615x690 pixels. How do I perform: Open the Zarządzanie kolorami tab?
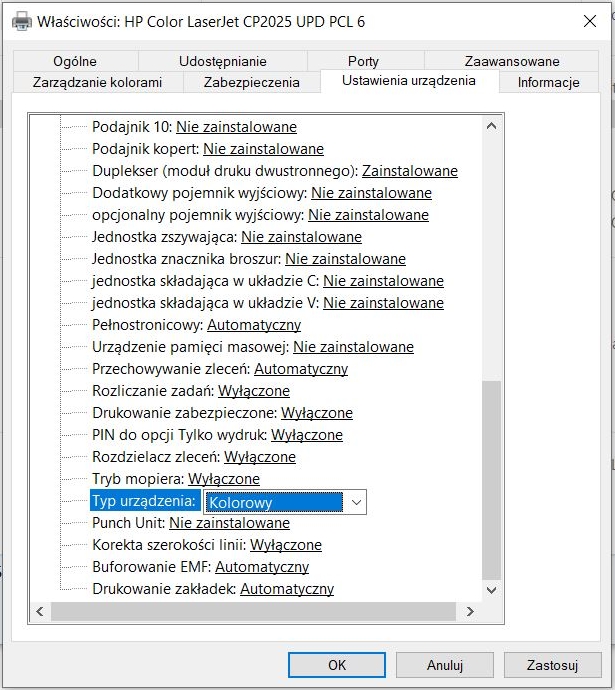coord(97,82)
